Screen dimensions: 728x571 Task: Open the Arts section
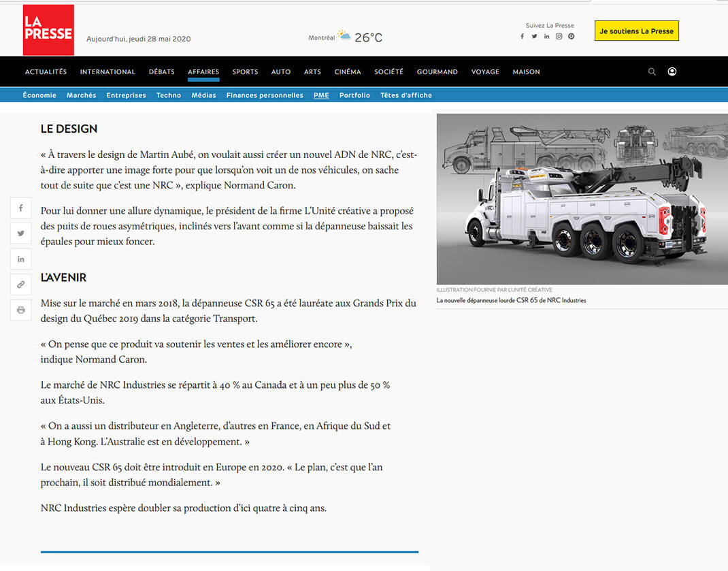coord(312,71)
